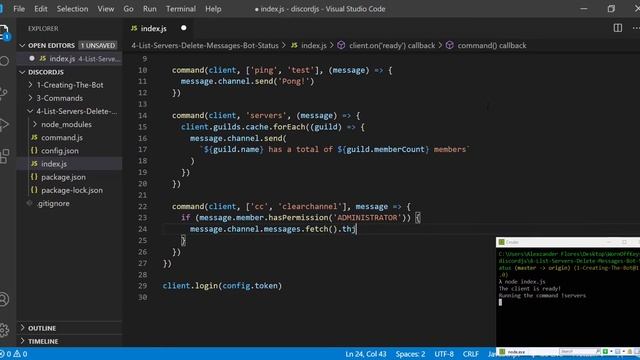
Task: Open the Run and Debug view icon
Action: (x=4, y=124)
